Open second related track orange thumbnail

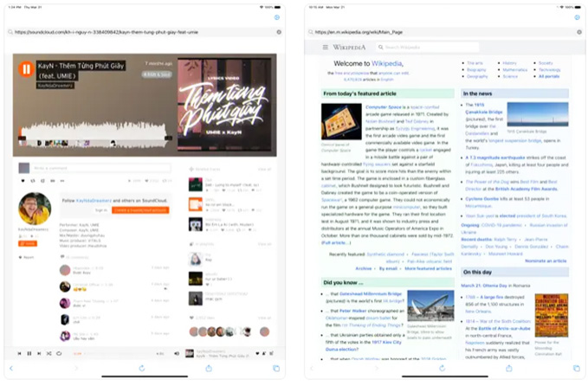point(196,204)
